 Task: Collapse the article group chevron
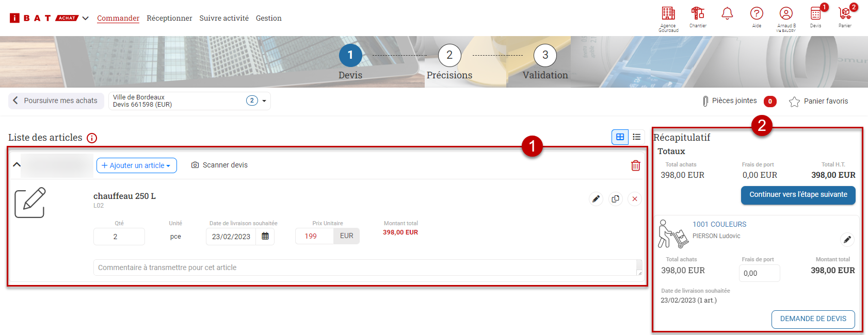(x=17, y=165)
